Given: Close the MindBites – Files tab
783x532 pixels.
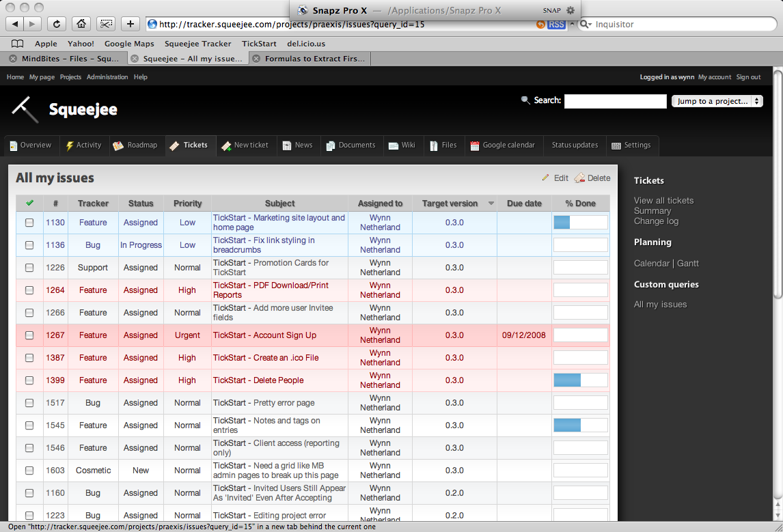Looking at the screenshot, I should [13, 59].
